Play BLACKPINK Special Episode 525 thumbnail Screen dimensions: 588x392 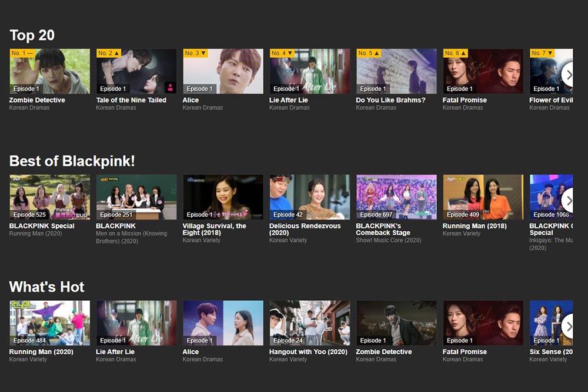pos(50,197)
